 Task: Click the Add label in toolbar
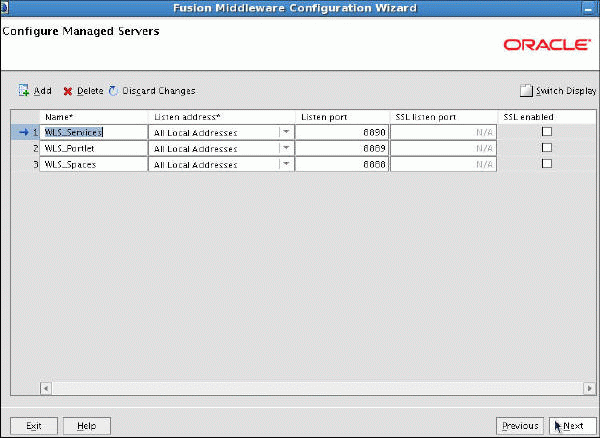[x=42, y=91]
